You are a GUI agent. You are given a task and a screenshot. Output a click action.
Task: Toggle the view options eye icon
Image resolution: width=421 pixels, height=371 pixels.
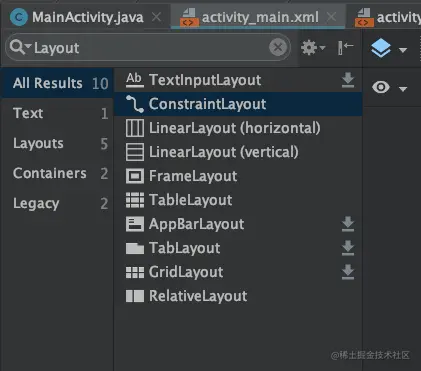coord(381,87)
